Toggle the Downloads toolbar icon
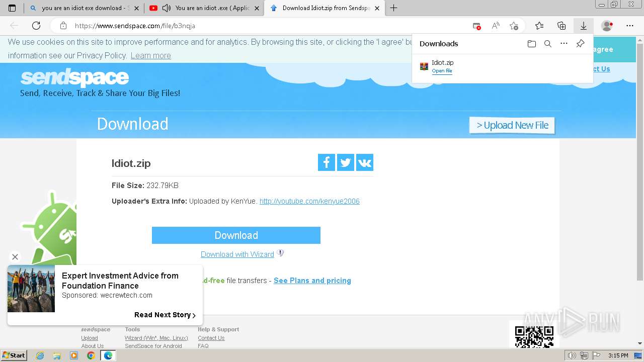This screenshot has width=644, height=362. tap(584, 26)
